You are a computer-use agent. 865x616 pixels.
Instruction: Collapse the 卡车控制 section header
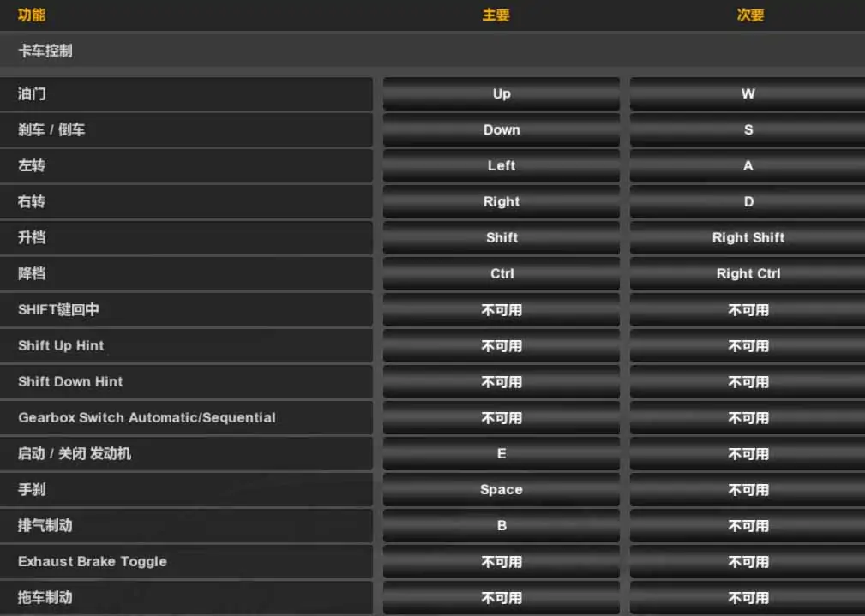tap(45, 51)
